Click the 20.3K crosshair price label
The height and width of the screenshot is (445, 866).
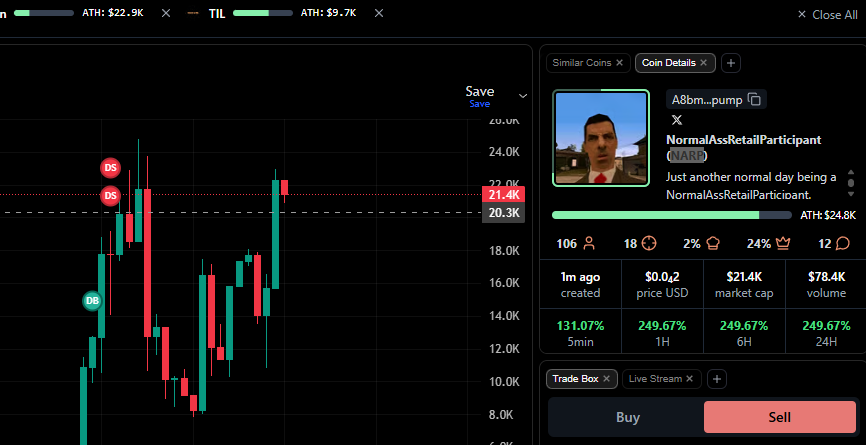point(503,213)
